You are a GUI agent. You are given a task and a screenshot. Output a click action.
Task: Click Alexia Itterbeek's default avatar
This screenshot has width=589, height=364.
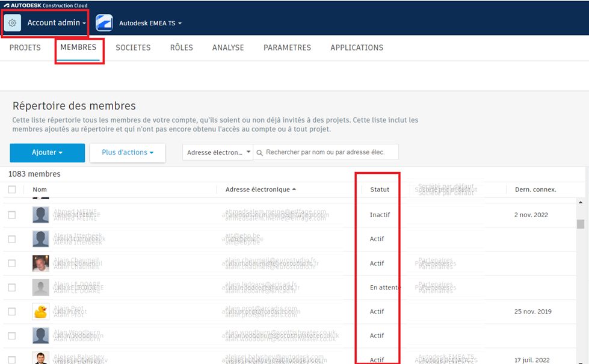(40, 239)
